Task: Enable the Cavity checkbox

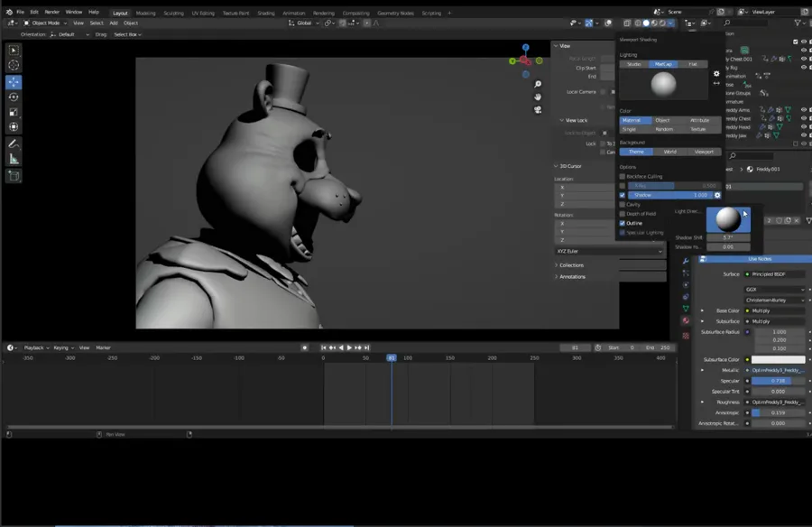Action: tap(623, 205)
